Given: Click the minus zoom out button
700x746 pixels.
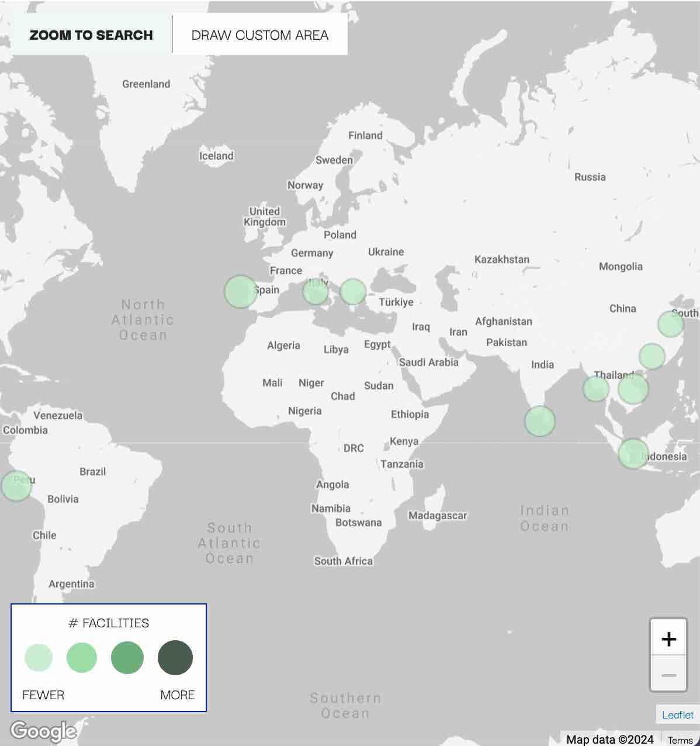Looking at the screenshot, I should [x=668, y=675].
